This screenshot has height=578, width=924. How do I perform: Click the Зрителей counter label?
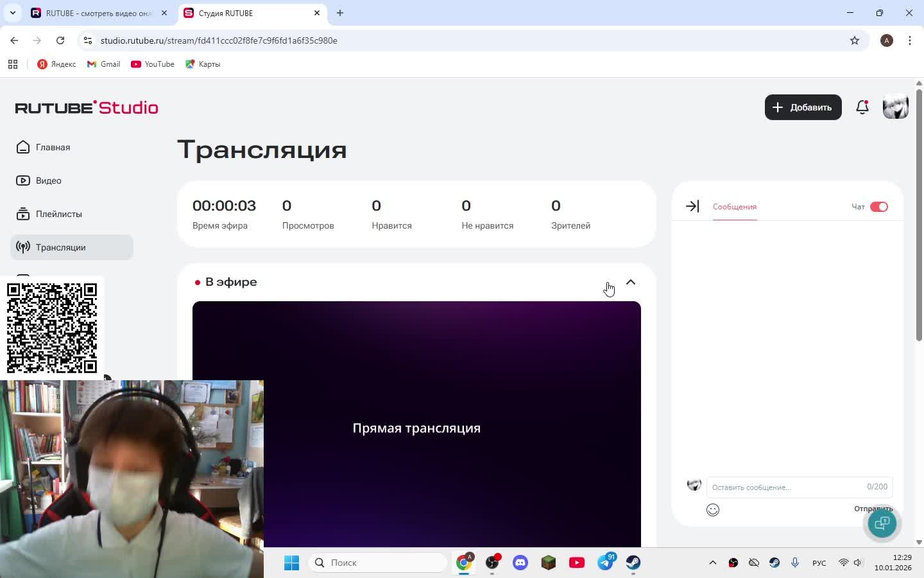pyautogui.click(x=570, y=225)
